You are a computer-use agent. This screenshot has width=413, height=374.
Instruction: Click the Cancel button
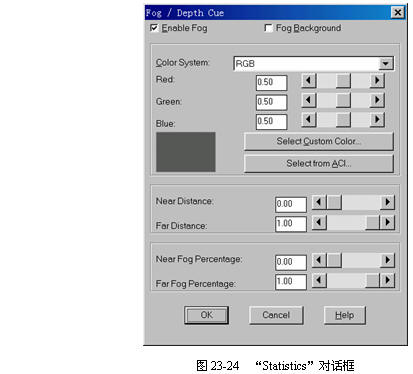coord(276,315)
